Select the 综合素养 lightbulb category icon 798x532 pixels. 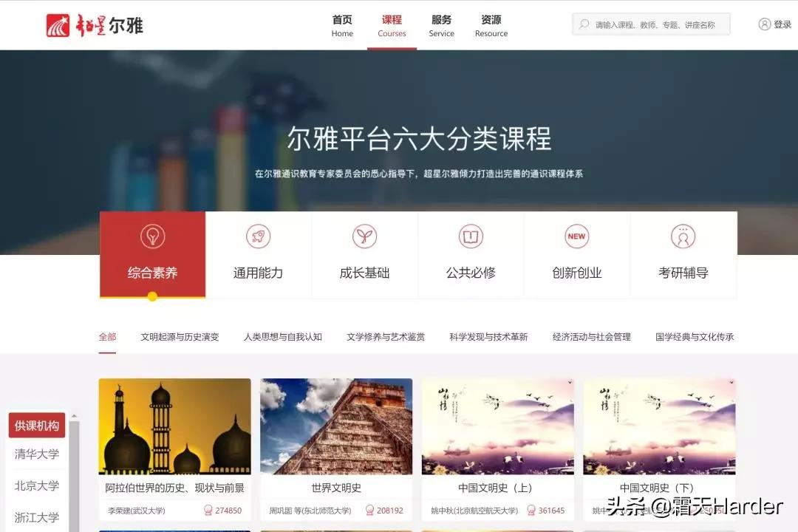[x=152, y=236]
